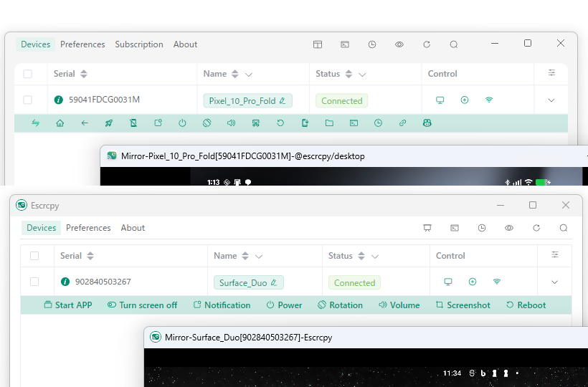Open the About tab in Escrcpy window
The width and height of the screenshot is (588, 387).
133,228
